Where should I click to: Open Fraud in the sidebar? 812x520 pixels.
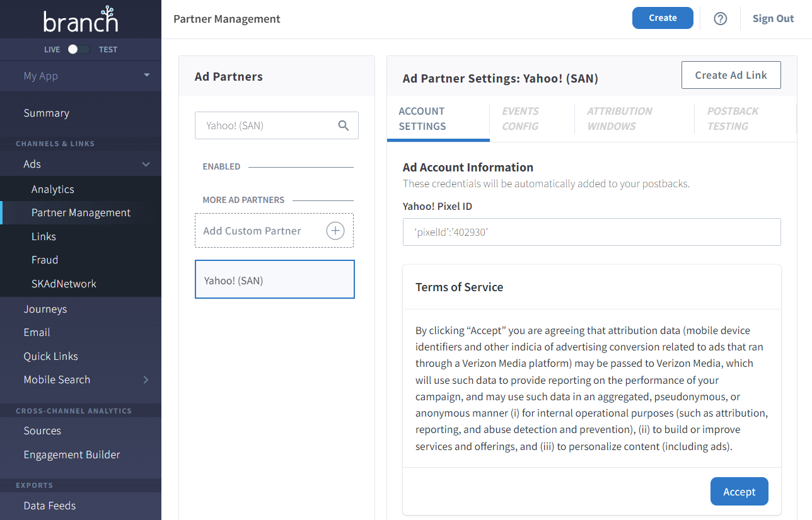45,260
